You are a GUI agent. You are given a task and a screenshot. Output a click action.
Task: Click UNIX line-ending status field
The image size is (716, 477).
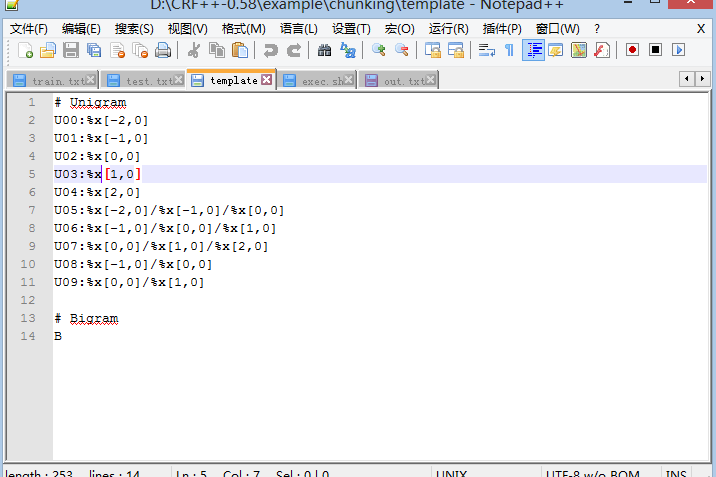451,474
